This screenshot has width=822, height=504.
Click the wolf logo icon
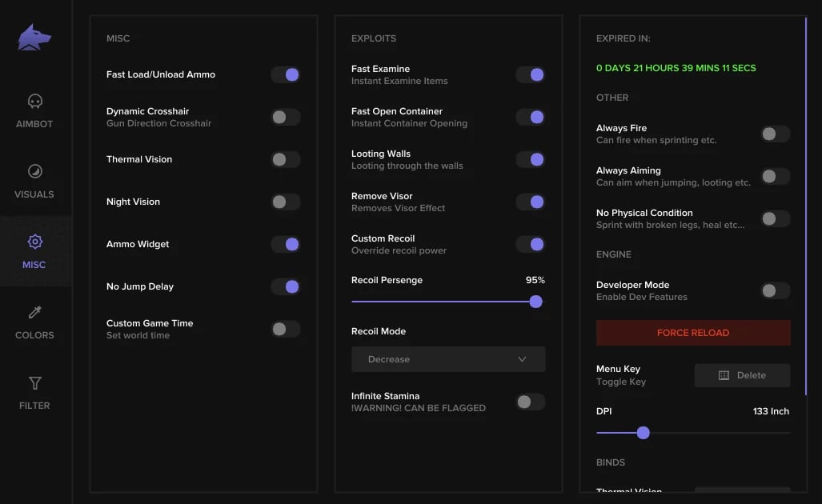point(34,38)
